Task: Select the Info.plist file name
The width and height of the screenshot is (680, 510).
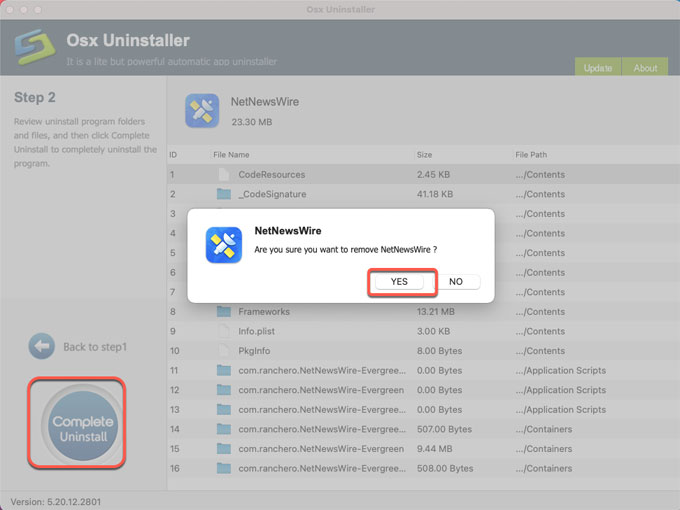Action: (256, 331)
